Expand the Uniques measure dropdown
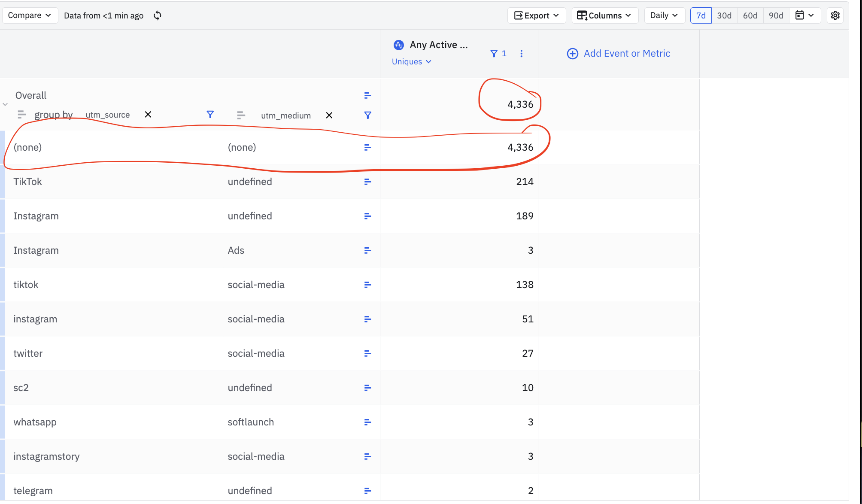The height and width of the screenshot is (504, 862). 411,62
